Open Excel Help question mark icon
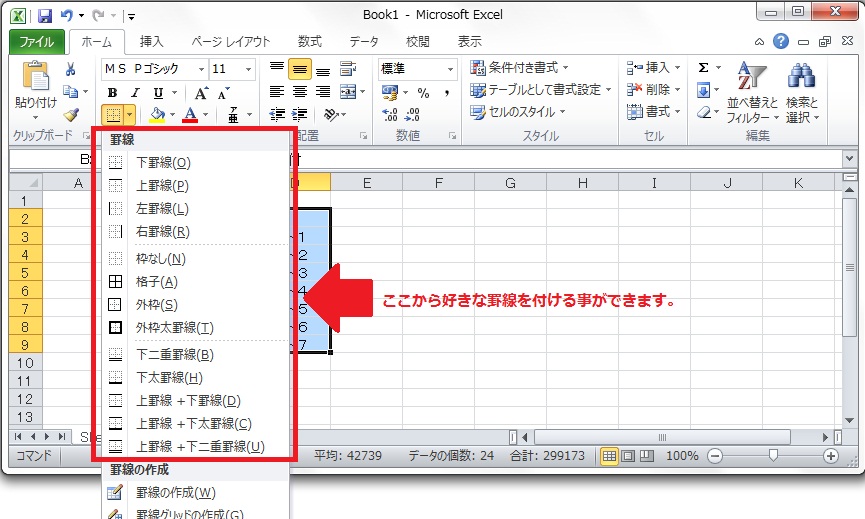Screen dimensions: 865x519 click(x=781, y=41)
